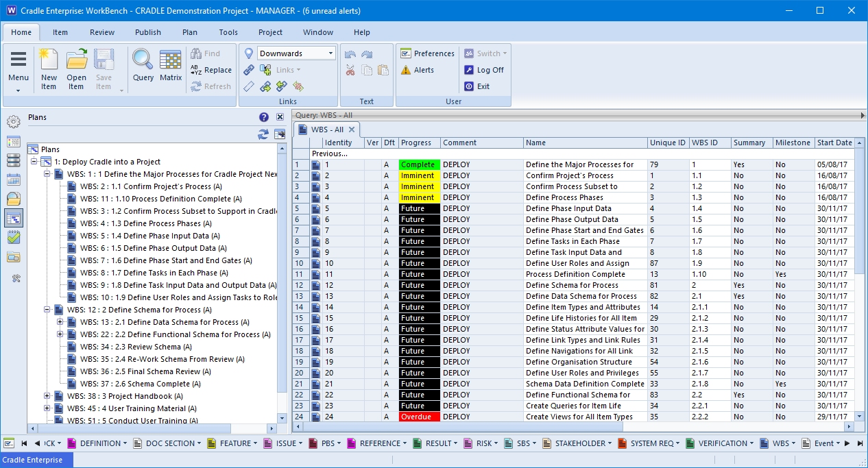Collapse '1: Deploy Cradle into a Project' node
Screen dimensions: 868x468
(x=34, y=162)
